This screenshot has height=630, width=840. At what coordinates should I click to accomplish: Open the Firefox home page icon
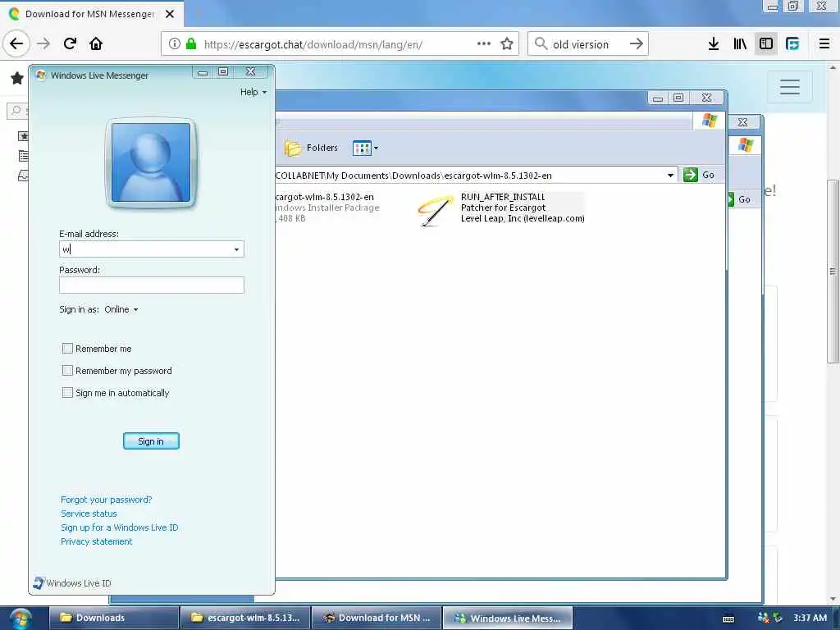[96, 44]
